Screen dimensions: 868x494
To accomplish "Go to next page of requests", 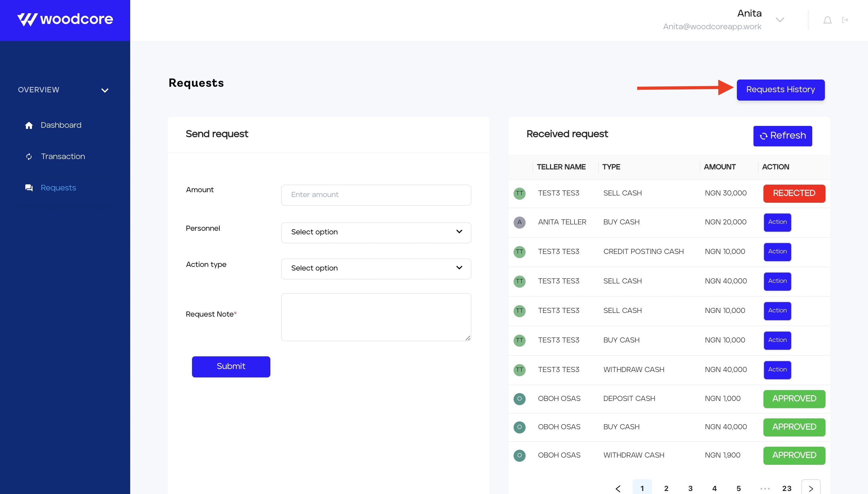I will click(x=811, y=488).
